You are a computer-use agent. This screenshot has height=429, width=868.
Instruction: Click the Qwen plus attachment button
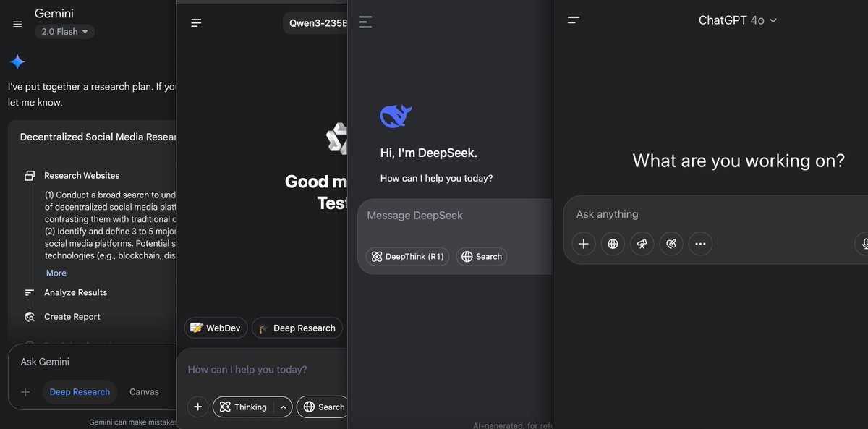[197, 407]
